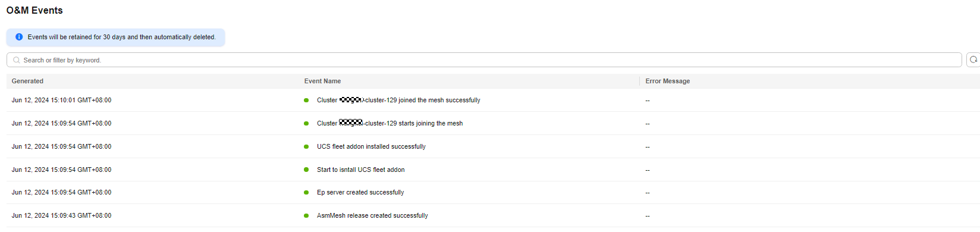The width and height of the screenshot is (980, 232).
Task: Focus the Search or filter by keyword field
Action: pyautogui.click(x=484, y=60)
